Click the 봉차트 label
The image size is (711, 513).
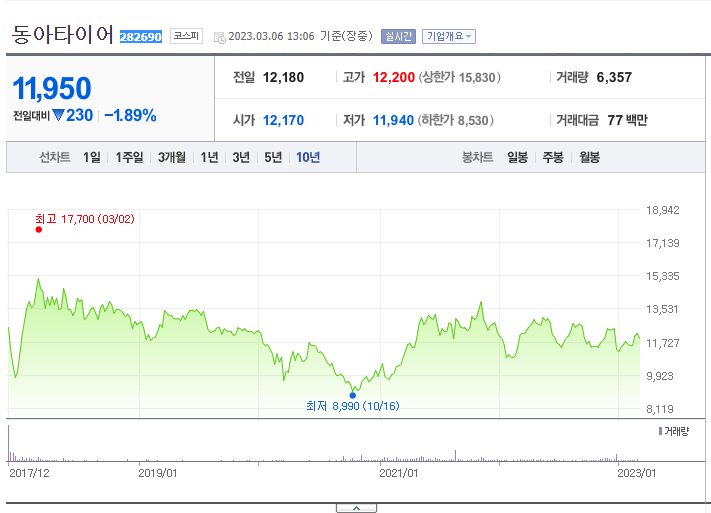pyautogui.click(x=477, y=157)
